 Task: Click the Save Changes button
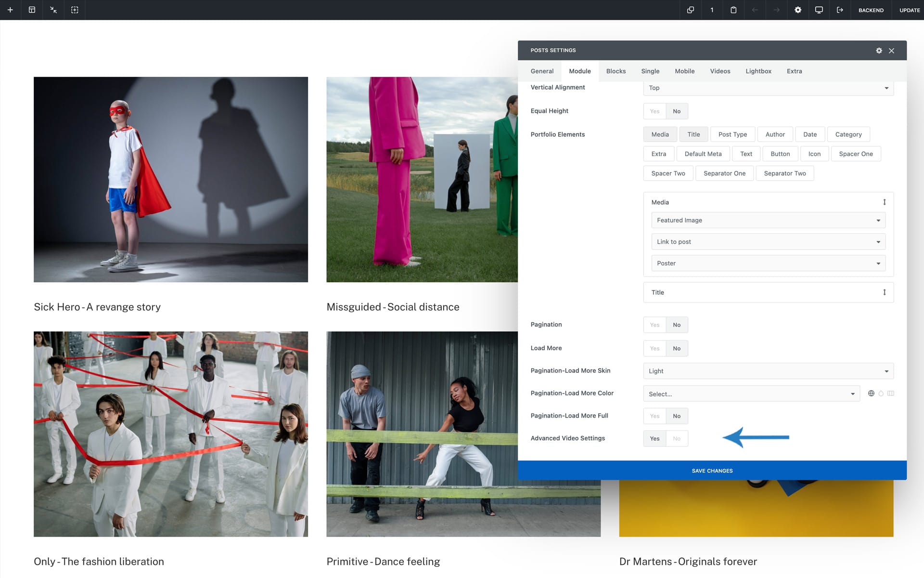click(x=712, y=471)
